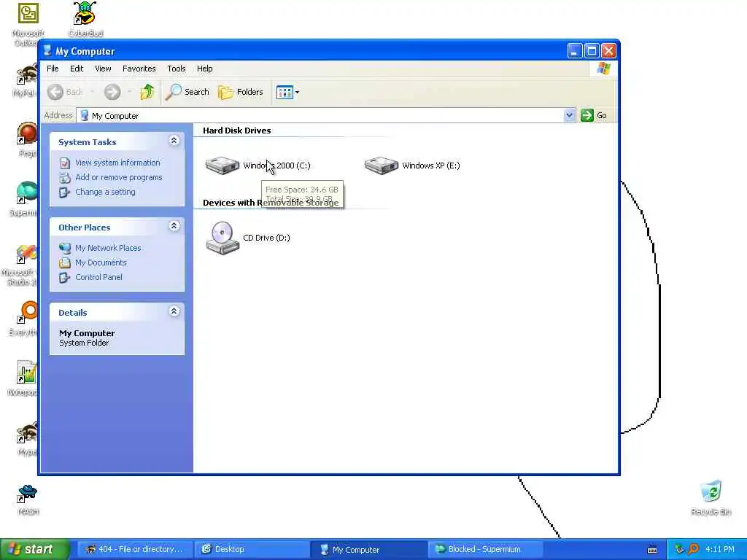Open the Start menu
Image resolution: width=747 pixels, height=560 pixels.
pyautogui.click(x=34, y=549)
